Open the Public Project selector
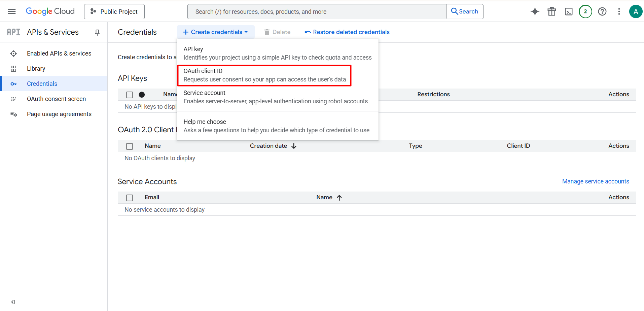 click(114, 11)
